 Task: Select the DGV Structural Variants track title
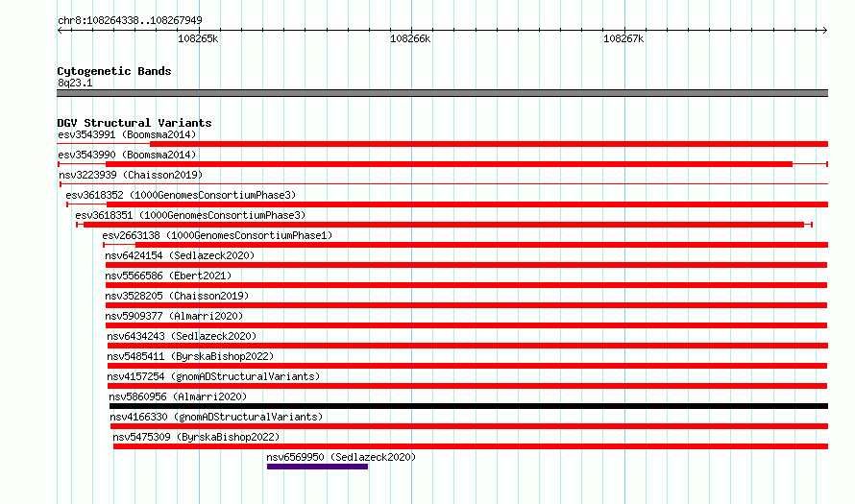click(134, 123)
